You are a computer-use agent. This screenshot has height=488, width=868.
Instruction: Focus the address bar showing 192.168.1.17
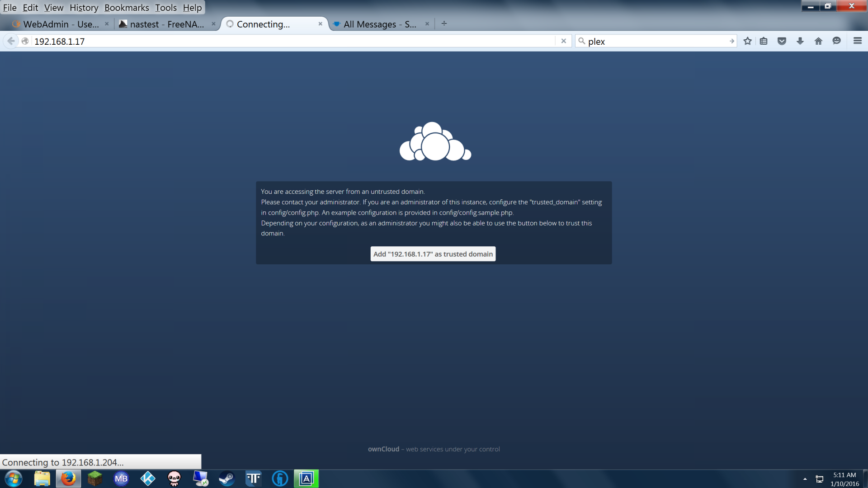click(x=294, y=41)
